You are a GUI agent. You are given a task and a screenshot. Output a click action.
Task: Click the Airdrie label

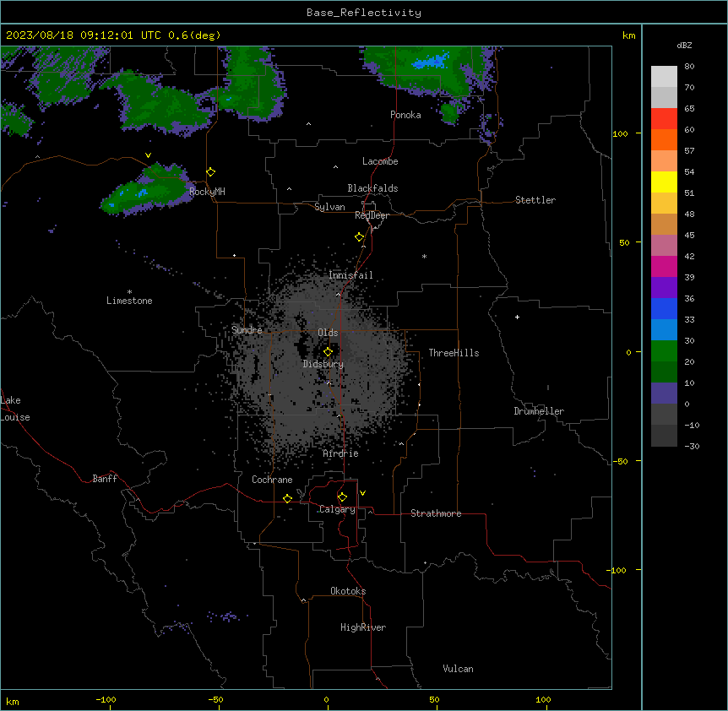(x=341, y=453)
